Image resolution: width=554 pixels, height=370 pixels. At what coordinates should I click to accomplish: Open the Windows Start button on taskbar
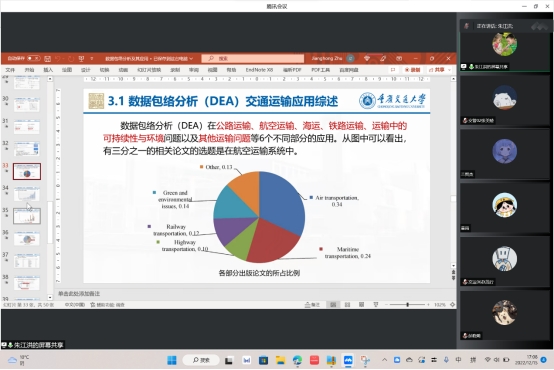pos(172,360)
